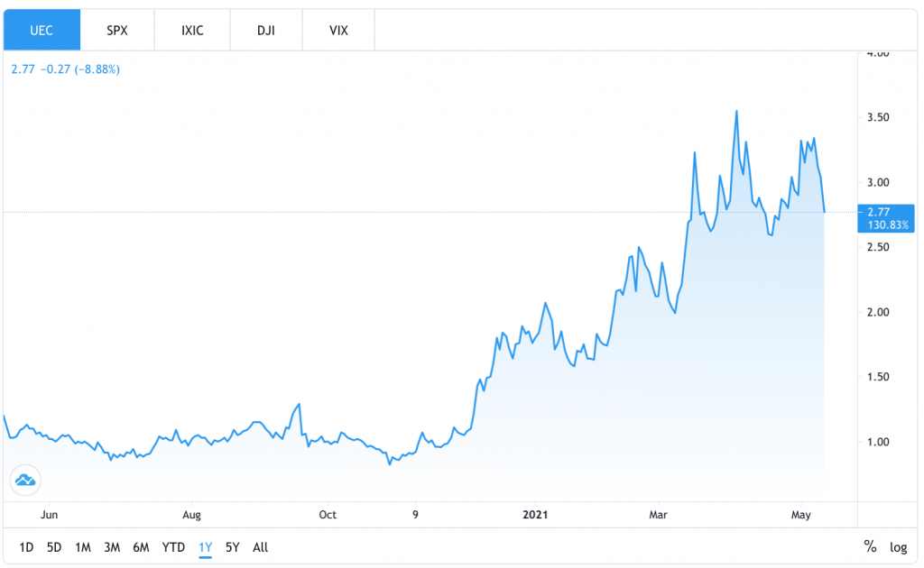Image resolution: width=924 pixels, height=568 pixels.
Task: Click the TradingView logo icon
Action: point(26,481)
